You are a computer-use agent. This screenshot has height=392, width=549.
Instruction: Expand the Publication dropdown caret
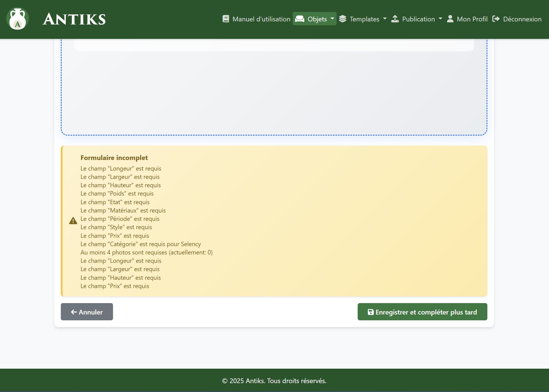(440, 19)
